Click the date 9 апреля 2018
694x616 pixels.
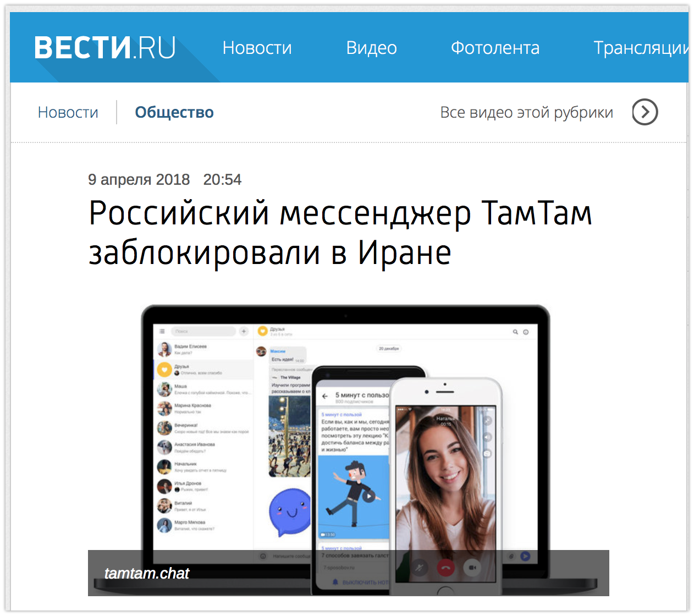(x=139, y=180)
